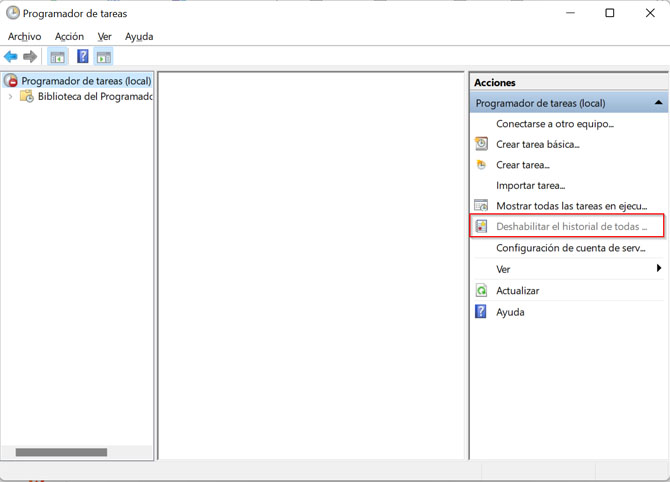670x482 pixels.
Task: Select Deshabilitar el historial de todas
Action: (x=571, y=227)
